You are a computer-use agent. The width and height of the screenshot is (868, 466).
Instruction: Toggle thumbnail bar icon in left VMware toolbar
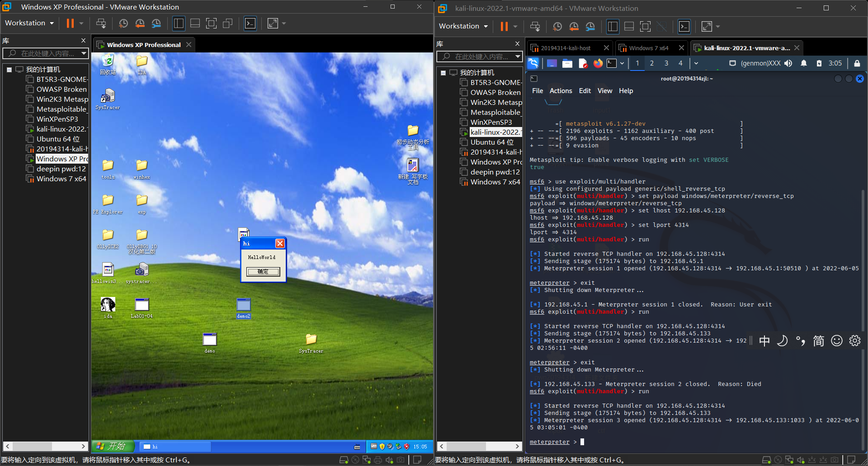click(x=195, y=23)
